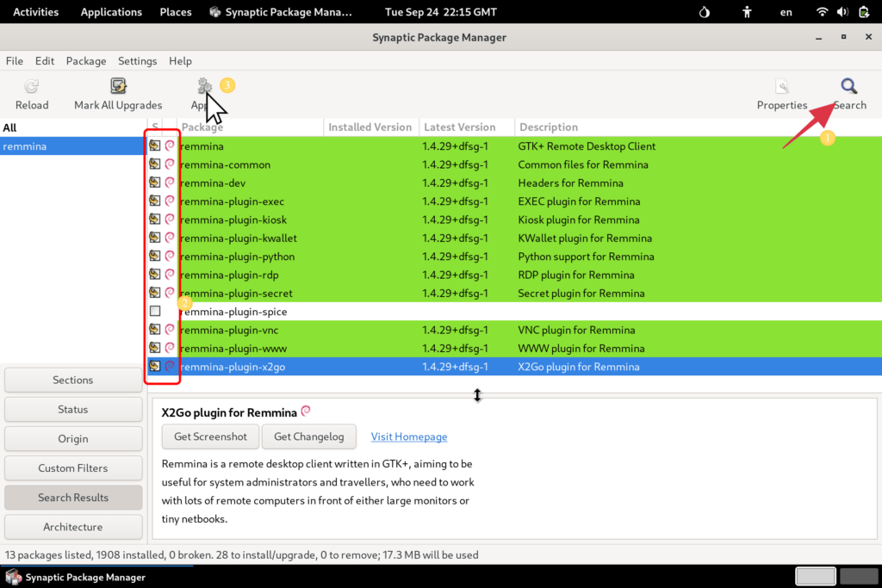The width and height of the screenshot is (882, 588).
Task: Toggle status mark box for remmina-plugin-exec
Action: point(155,201)
